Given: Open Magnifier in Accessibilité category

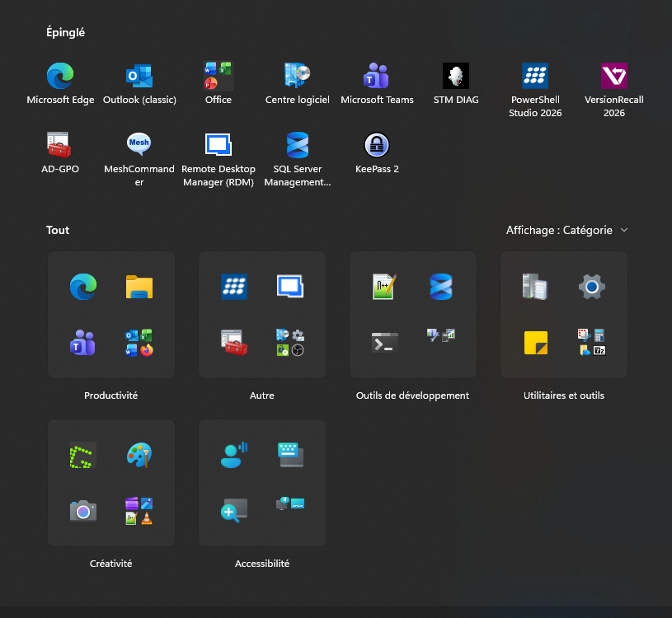Looking at the screenshot, I should [234, 511].
